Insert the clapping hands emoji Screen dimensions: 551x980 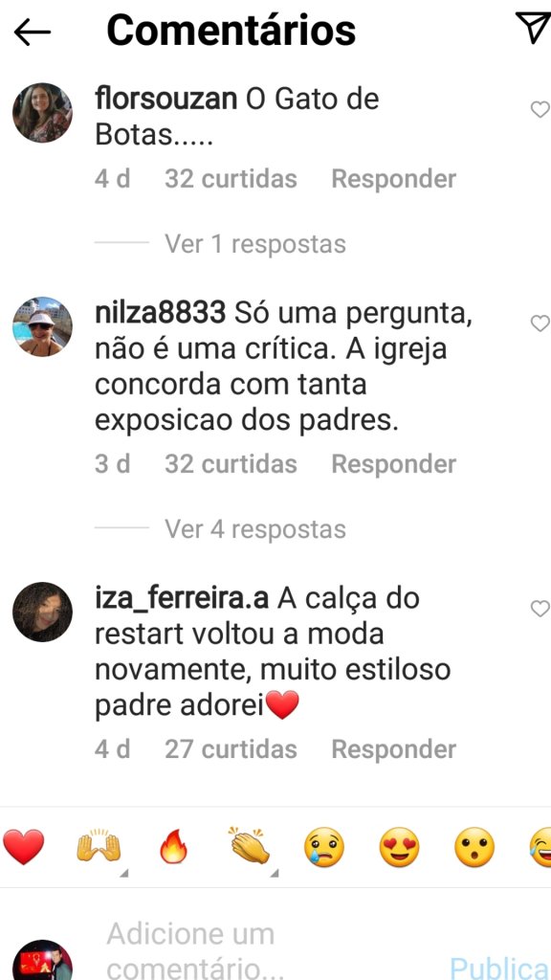[250, 846]
